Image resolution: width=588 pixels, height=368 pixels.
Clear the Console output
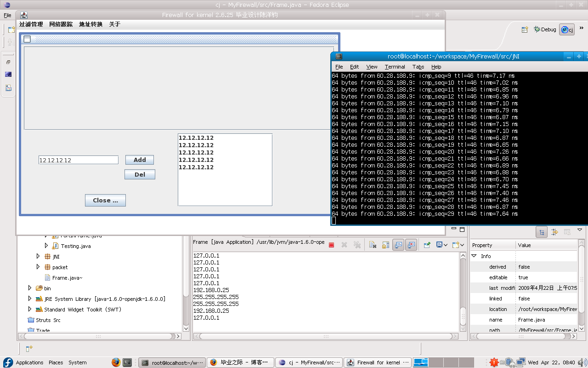373,245
